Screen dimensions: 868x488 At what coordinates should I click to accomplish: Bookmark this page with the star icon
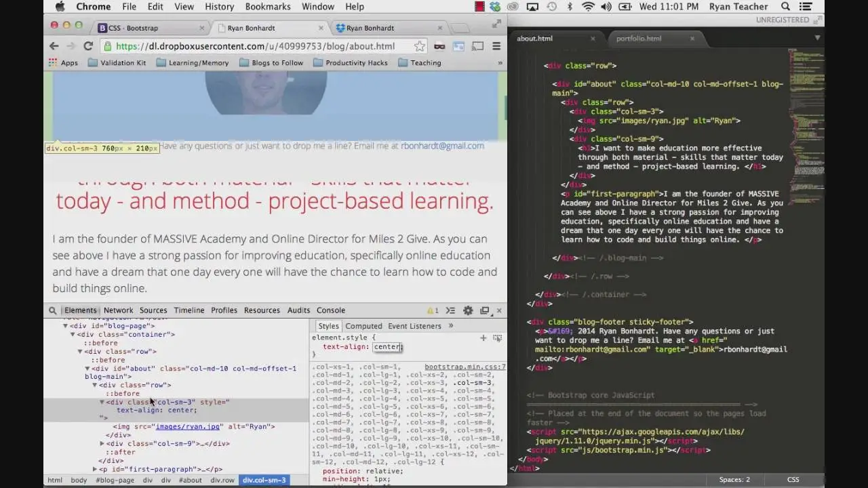point(420,46)
